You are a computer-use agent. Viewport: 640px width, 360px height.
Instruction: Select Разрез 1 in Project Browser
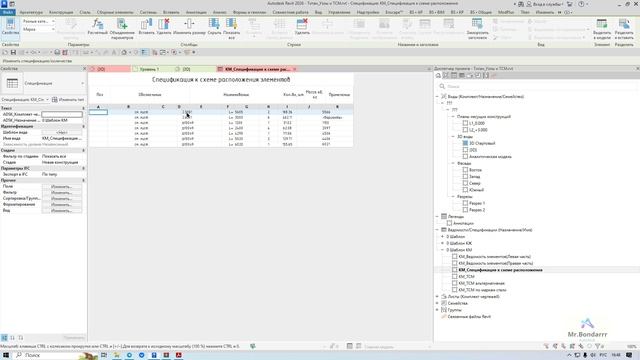pos(477,203)
